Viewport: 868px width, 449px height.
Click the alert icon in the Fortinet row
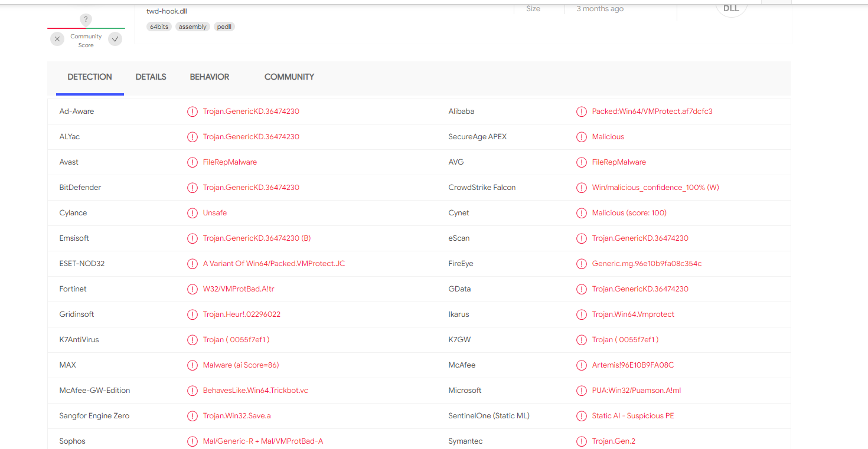[192, 289]
